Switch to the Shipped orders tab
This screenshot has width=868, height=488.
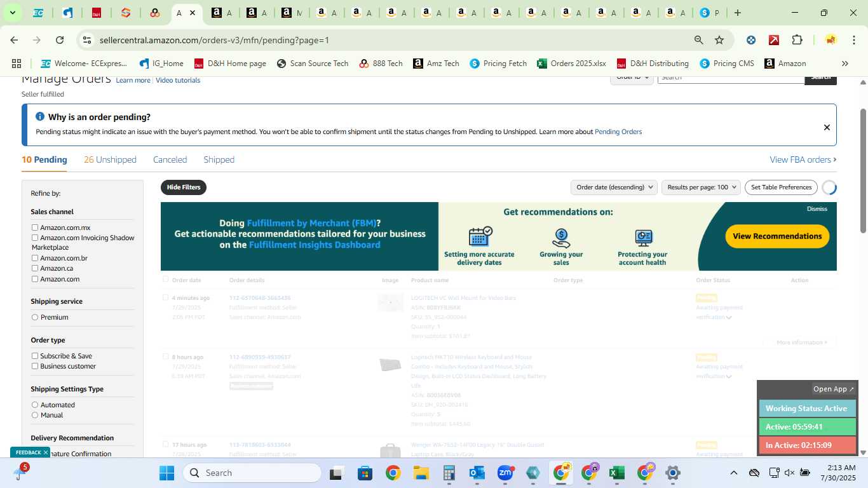(219, 159)
